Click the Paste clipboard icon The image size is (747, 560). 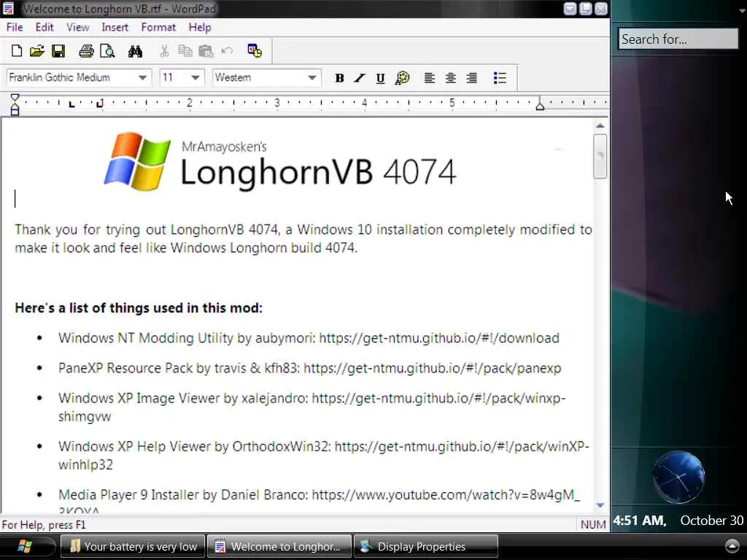pos(206,51)
